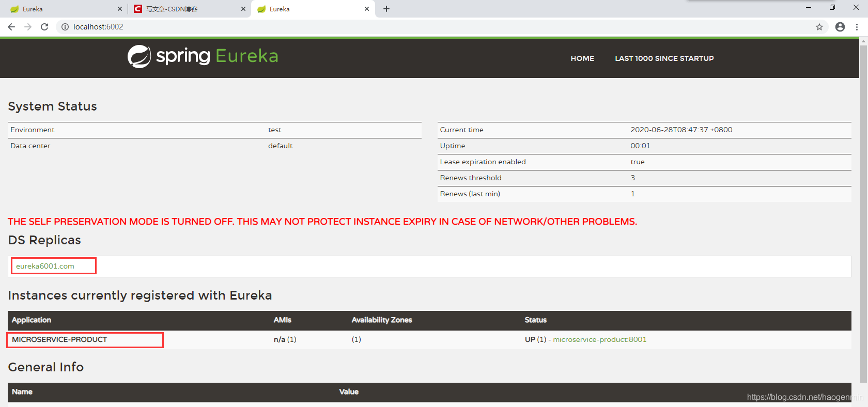Viewport: 868px width, 407px height.
Task: Open the HOME navigation link
Action: tap(582, 58)
